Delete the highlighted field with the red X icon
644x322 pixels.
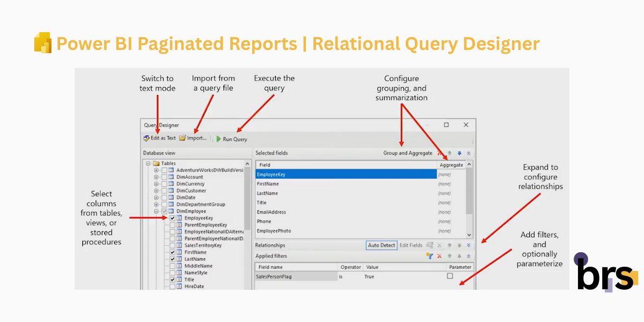coord(439,153)
